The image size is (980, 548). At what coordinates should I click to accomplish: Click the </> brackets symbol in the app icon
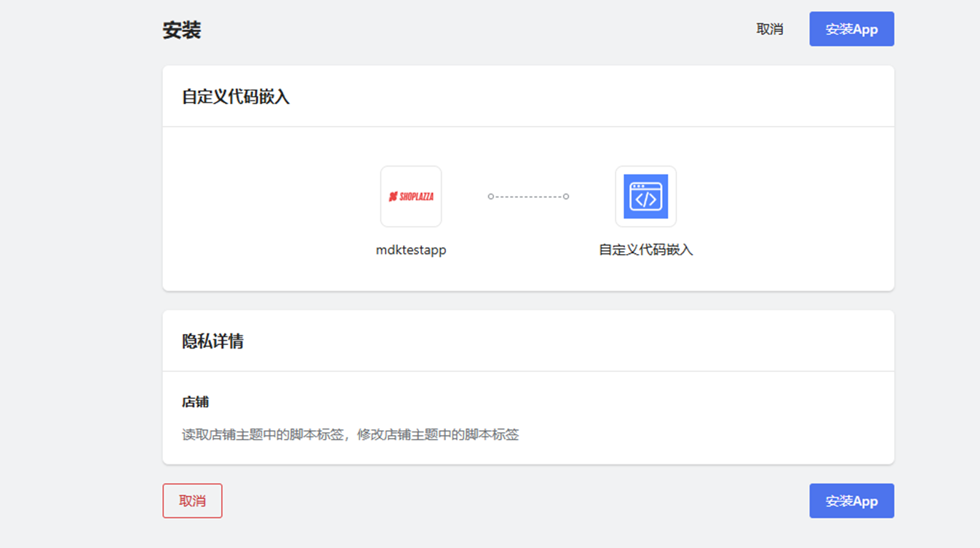[x=645, y=199]
